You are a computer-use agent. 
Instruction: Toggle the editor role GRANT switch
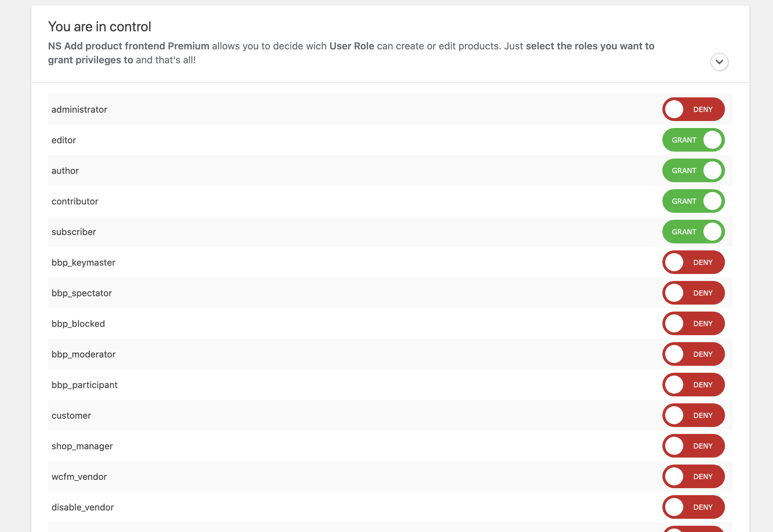tap(693, 140)
